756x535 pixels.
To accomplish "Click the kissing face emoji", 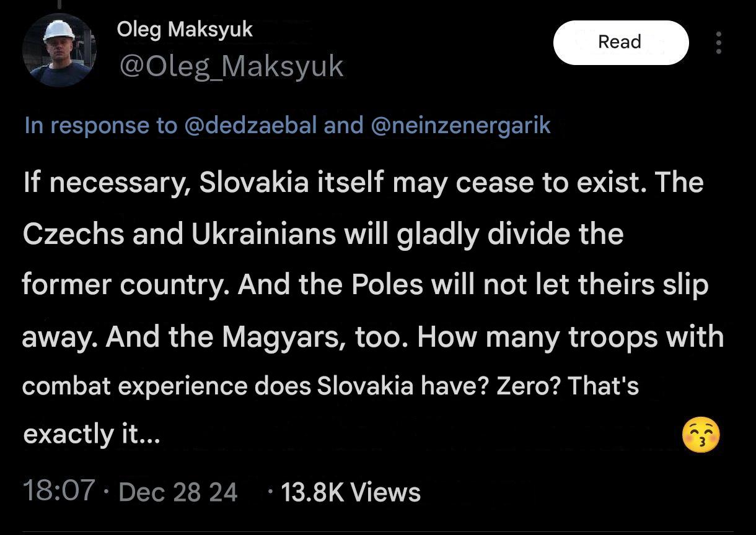I will click(701, 435).
